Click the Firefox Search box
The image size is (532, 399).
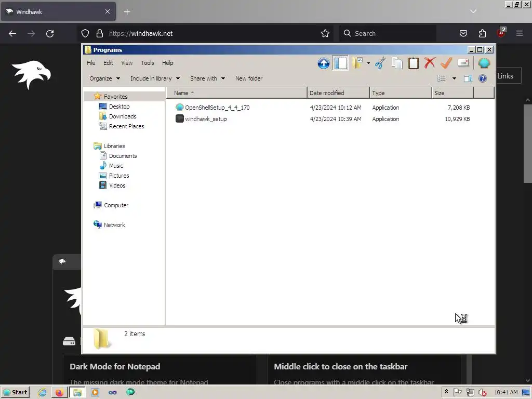pyautogui.click(x=388, y=33)
